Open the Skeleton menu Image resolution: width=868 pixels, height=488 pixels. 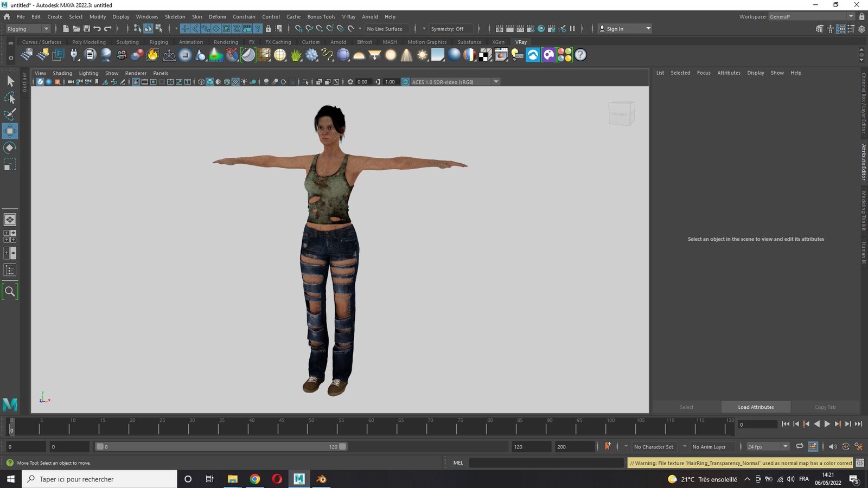[175, 17]
